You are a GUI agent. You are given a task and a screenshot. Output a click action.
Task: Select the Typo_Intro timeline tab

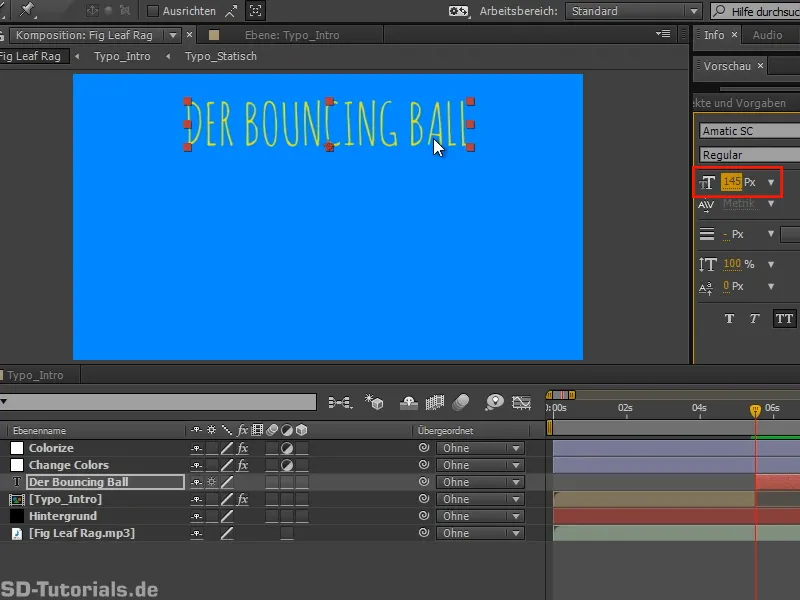click(35, 375)
